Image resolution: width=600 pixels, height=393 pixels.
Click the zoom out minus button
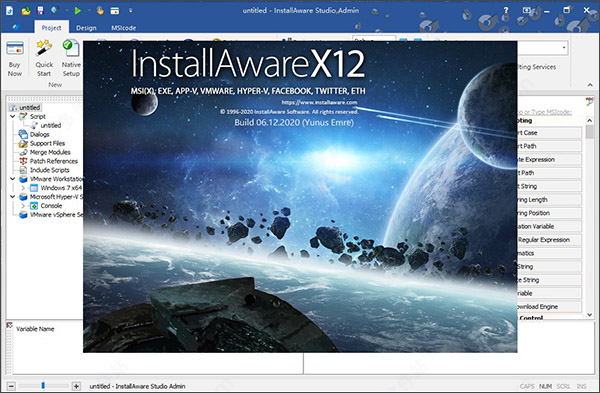pyautogui.click(x=11, y=386)
